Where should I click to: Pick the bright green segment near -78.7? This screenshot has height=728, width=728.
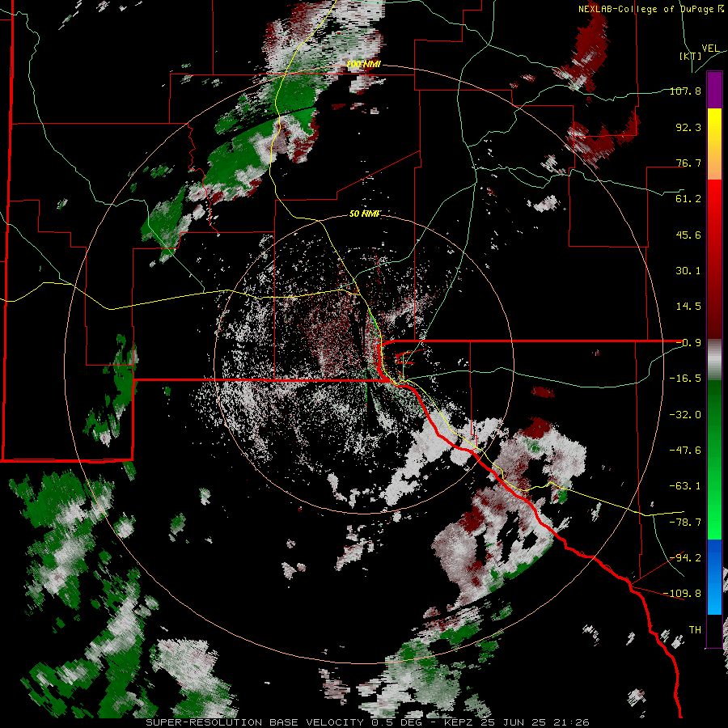point(714,520)
